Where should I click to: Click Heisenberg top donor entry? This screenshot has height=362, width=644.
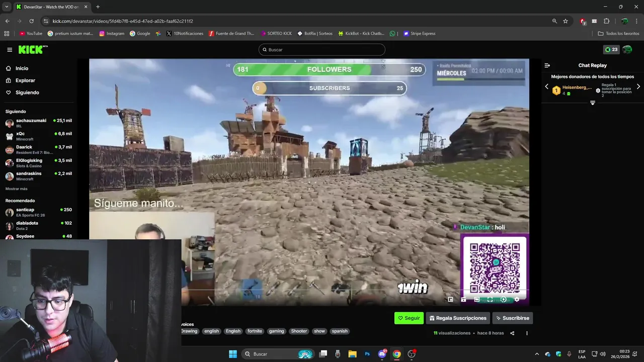(x=572, y=90)
